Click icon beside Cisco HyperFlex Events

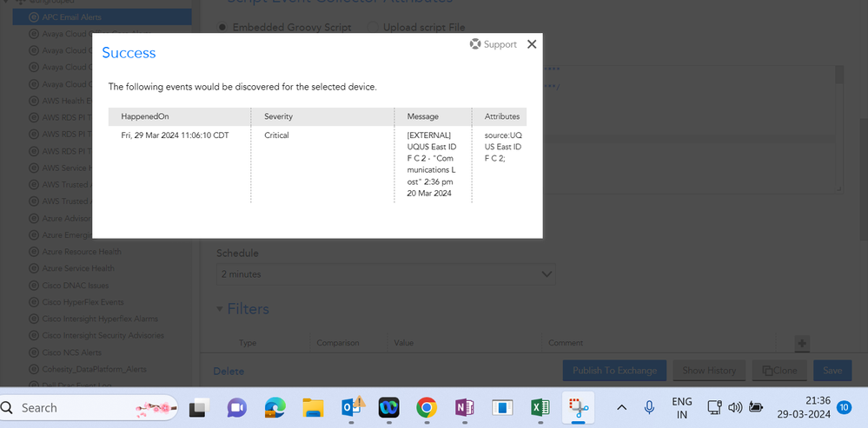click(33, 302)
